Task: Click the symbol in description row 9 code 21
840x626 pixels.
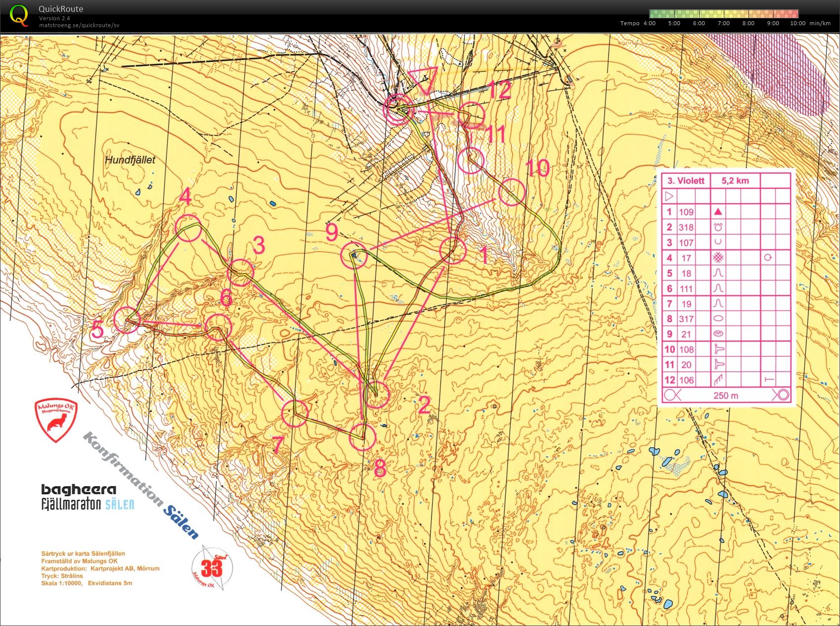Action: 718,334
